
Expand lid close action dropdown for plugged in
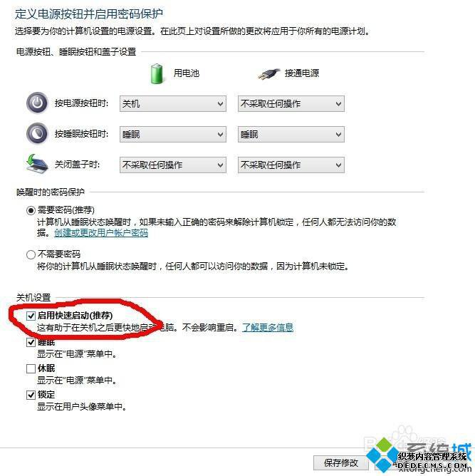click(x=291, y=165)
